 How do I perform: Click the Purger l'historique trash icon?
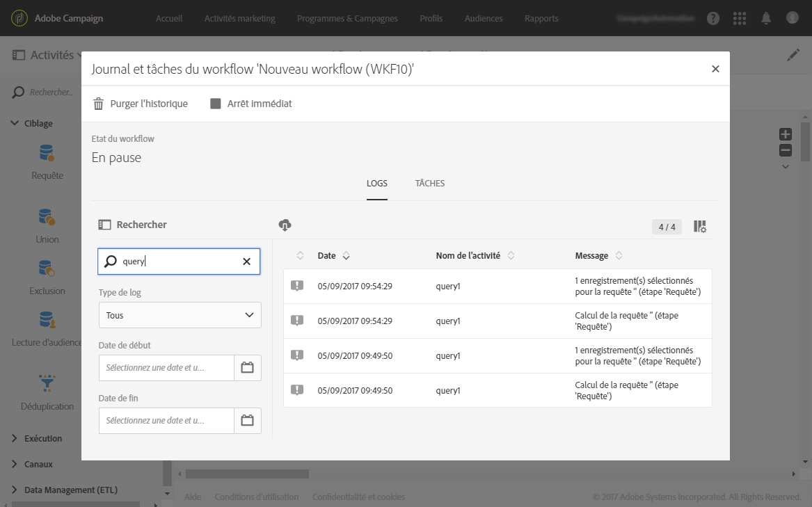(x=99, y=104)
